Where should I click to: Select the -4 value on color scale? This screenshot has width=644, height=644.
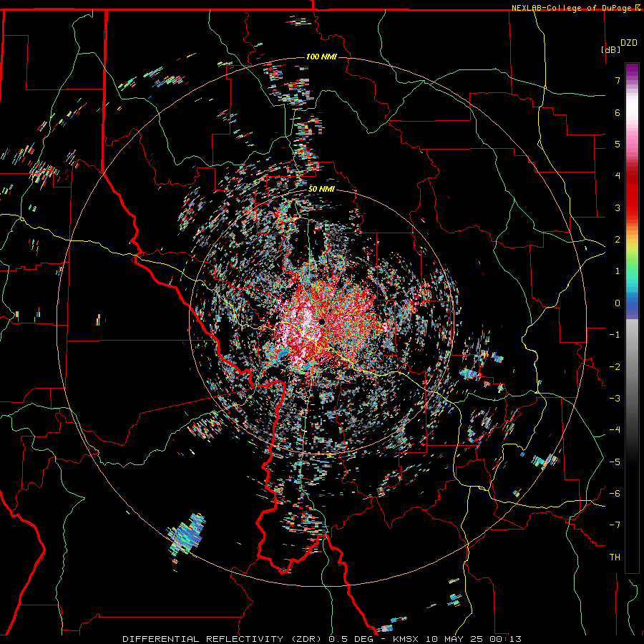pyautogui.click(x=615, y=430)
